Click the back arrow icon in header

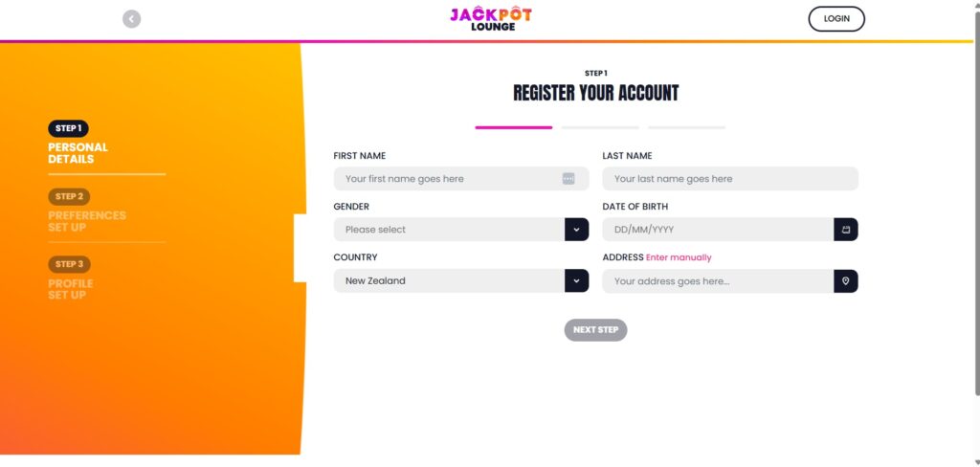(132, 19)
